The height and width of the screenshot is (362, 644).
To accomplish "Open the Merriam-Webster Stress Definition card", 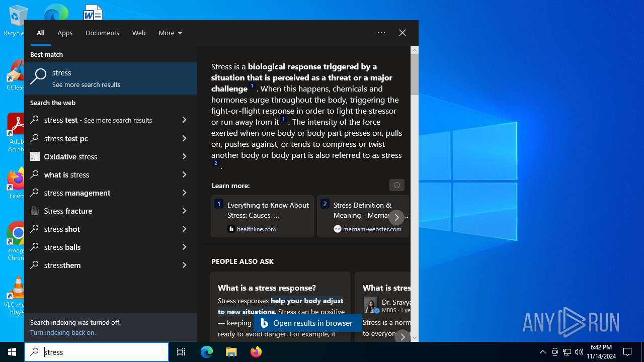I will (364, 216).
